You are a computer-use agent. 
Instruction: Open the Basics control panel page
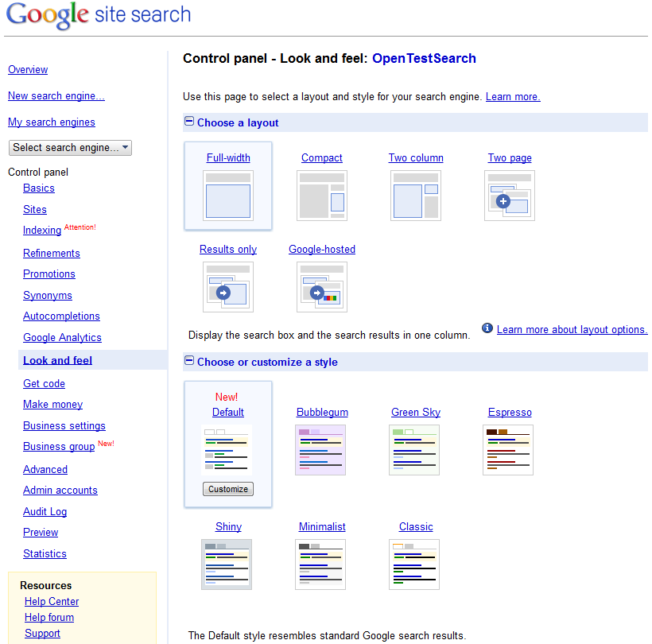coord(39,188)
